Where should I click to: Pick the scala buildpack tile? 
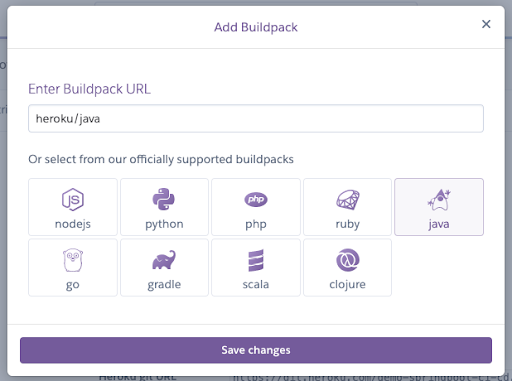coord(256,267)
